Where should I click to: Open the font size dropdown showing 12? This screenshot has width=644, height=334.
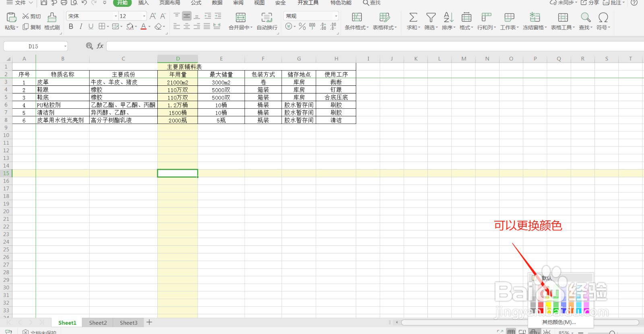point(144,16)
